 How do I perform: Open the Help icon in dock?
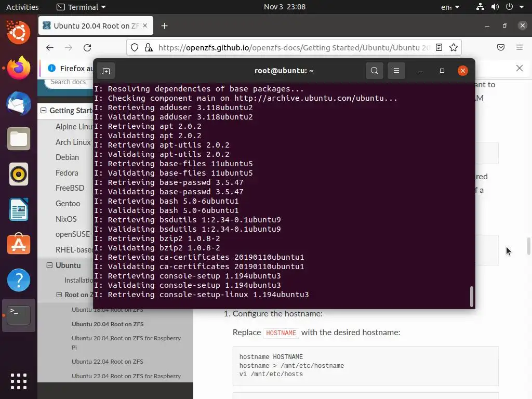(18, 280)
